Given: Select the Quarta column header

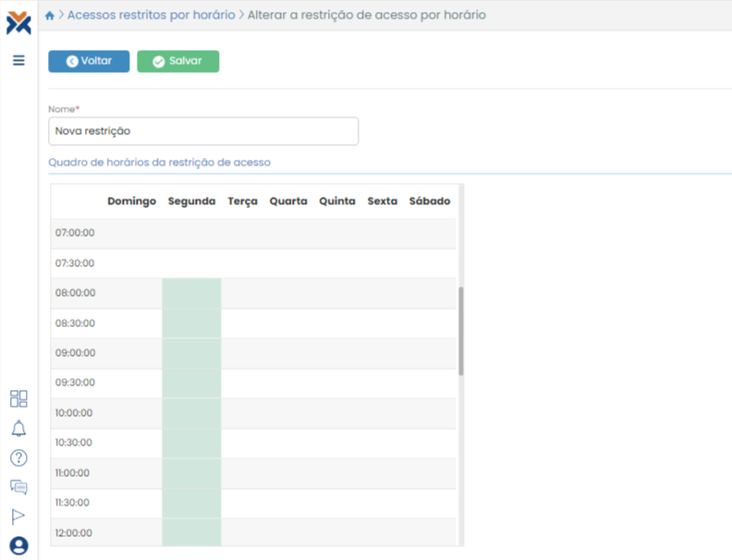Looking at the screenshot, I should point(288,201).
